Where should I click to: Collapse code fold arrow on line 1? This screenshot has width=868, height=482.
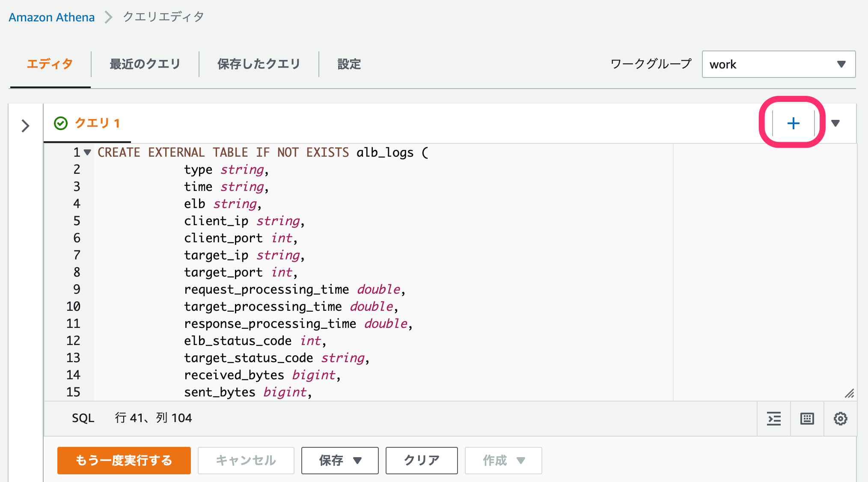tap(87, 152)
